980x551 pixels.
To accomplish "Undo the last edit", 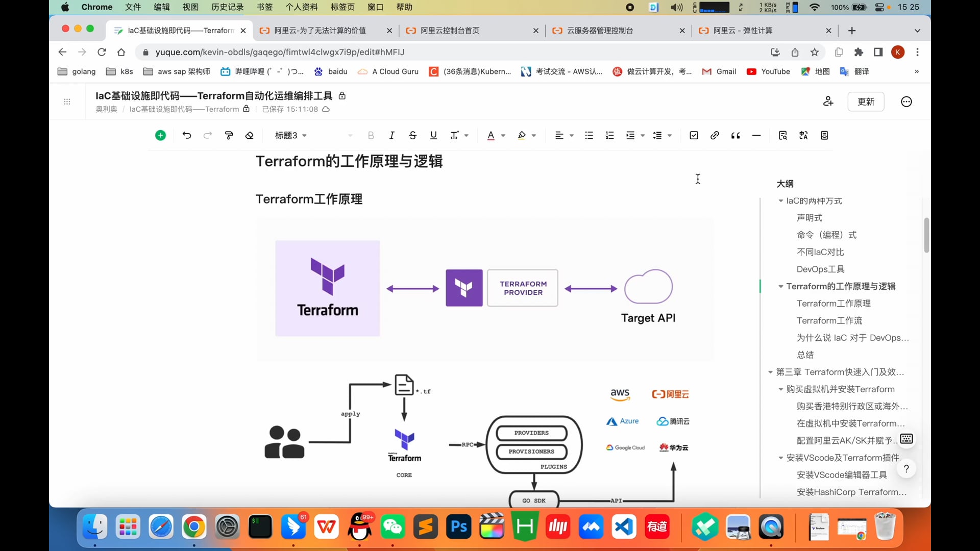I will 186,135.
